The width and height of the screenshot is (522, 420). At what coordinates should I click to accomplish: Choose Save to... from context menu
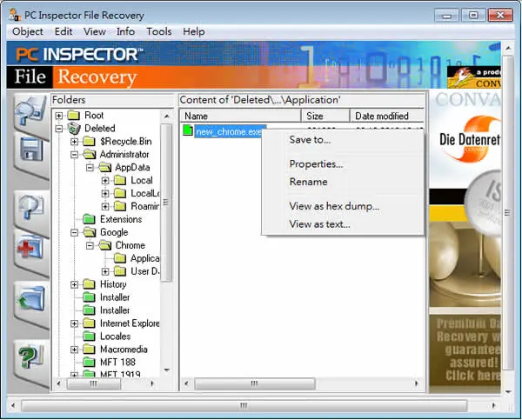(310, 140)
